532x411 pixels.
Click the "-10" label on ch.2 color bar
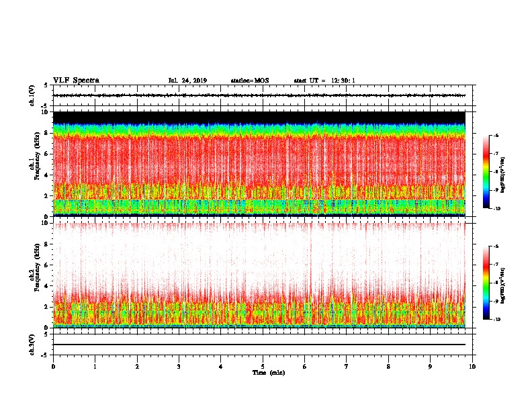496,320
